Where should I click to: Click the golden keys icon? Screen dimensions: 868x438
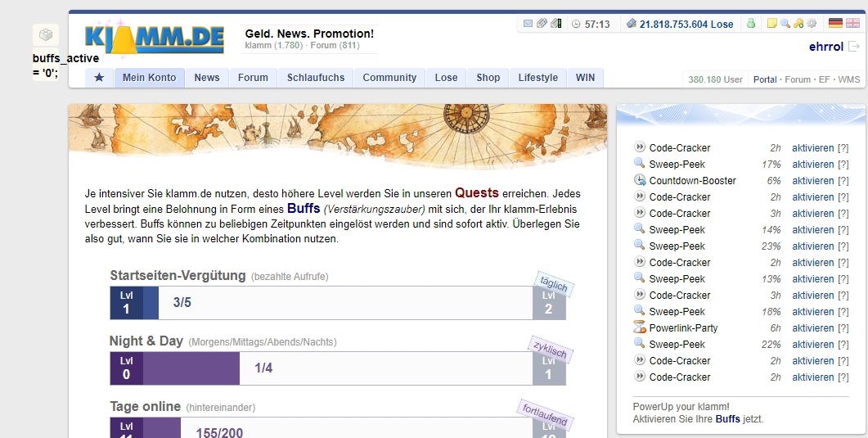point(798,24)
